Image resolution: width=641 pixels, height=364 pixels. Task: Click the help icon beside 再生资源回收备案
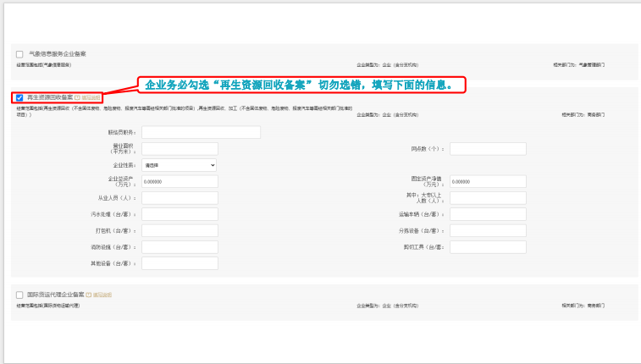77,98
